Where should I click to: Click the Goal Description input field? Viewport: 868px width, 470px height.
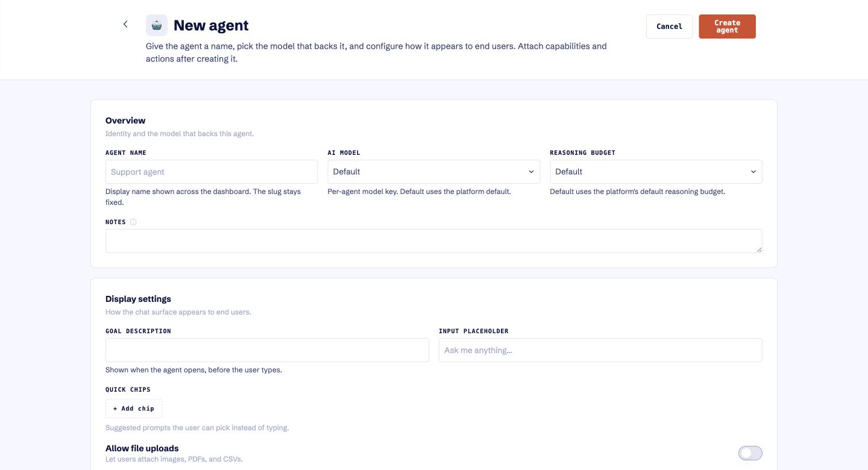(267, 350)
